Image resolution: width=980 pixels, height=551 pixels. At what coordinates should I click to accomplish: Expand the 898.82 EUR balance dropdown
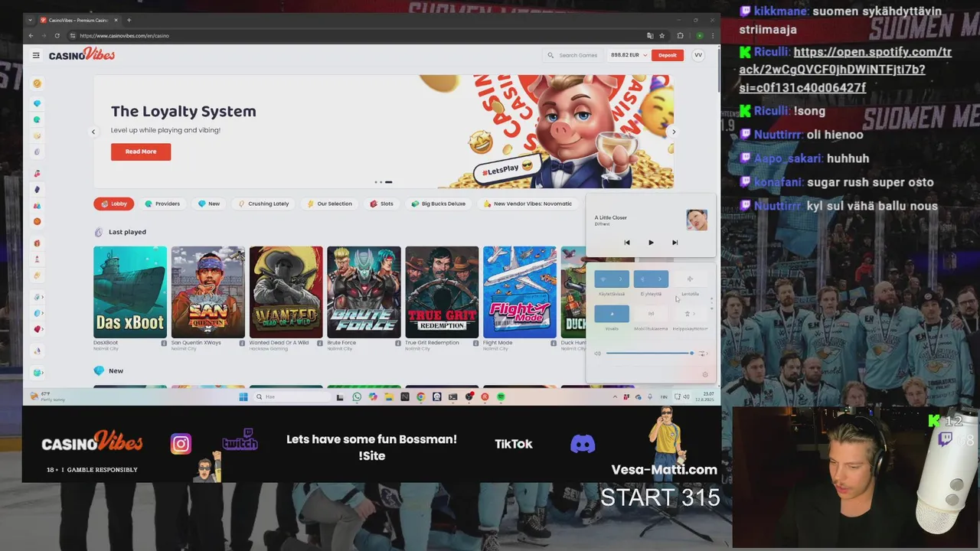629,55
